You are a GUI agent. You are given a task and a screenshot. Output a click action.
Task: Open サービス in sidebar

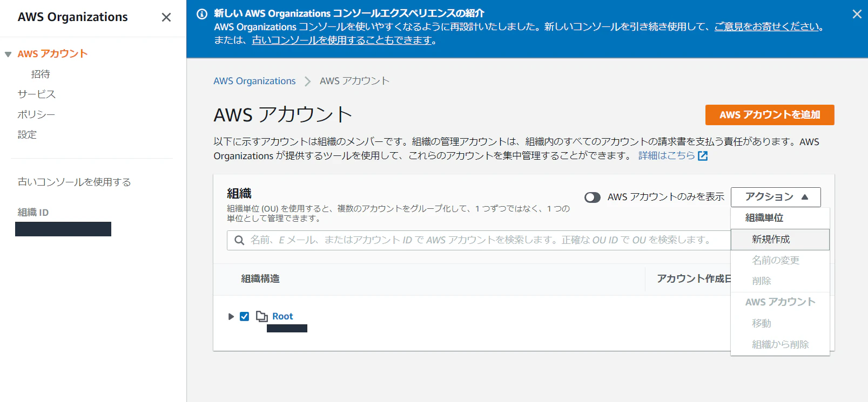pos(37,94)
